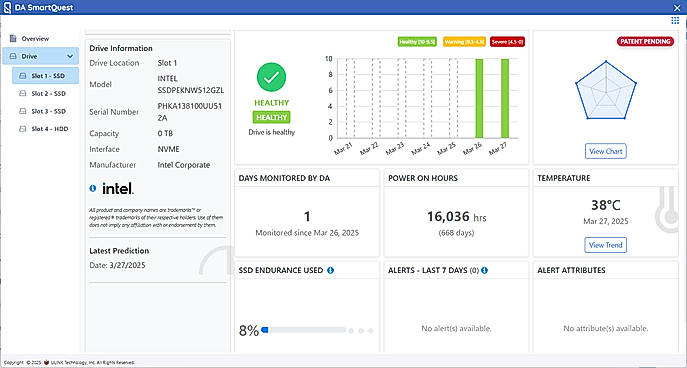
Task: Click the 38°C temperature reading
Action: (606, 205)
